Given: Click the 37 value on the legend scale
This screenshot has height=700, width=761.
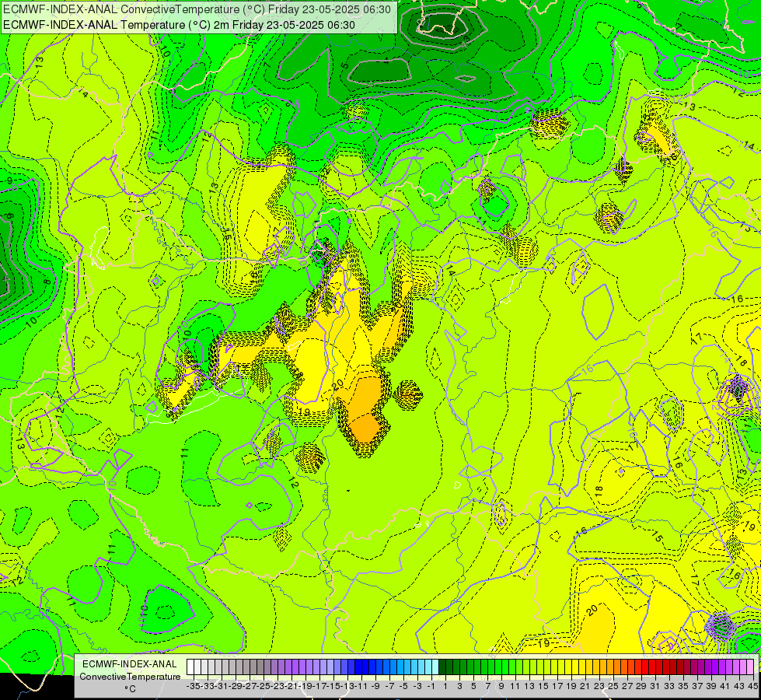Looking at the screenshot, I should click(x=697, y=686).
